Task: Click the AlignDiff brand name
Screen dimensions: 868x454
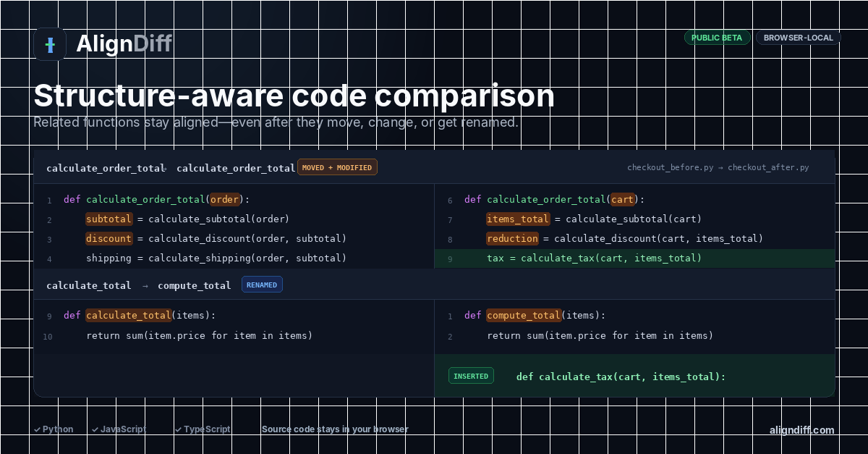Action: (x=124, y=44)
